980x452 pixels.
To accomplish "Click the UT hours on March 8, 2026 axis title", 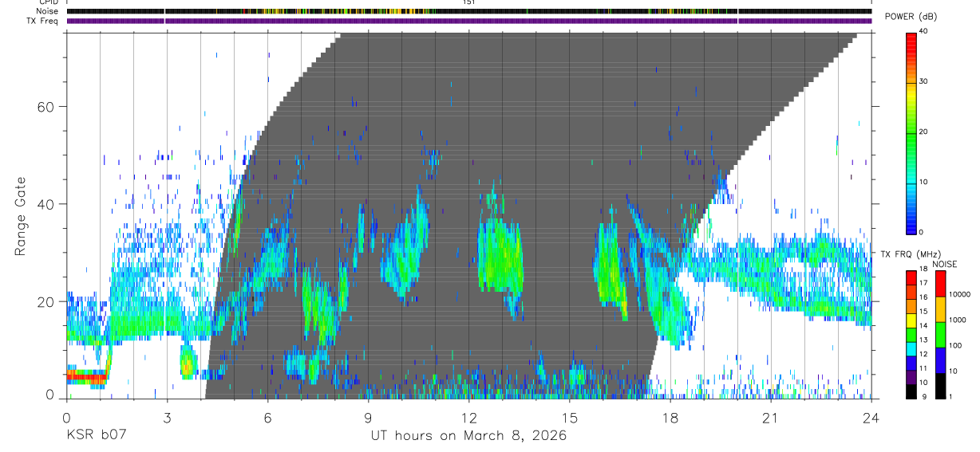I will click(x=468, y=435).
